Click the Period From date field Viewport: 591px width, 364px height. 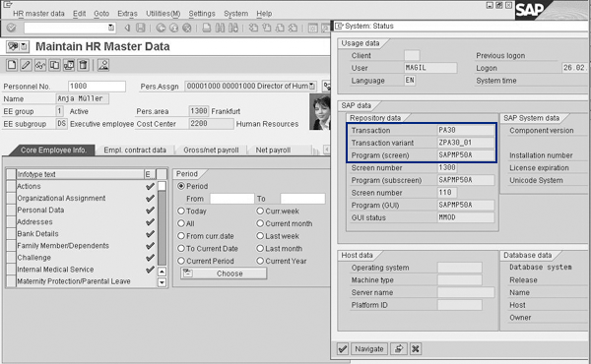[x=231, y=199]
